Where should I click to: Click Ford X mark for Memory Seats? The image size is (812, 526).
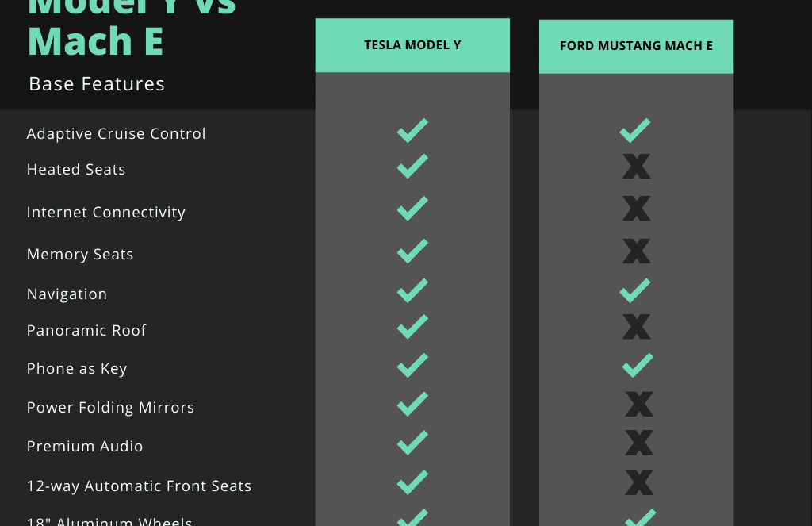637,251
